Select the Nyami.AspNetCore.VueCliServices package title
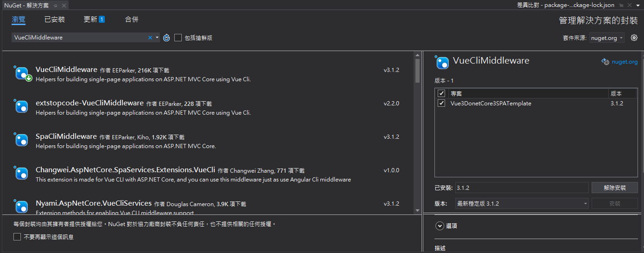Screen dimensions: 644x253 [x=94, y=203]
